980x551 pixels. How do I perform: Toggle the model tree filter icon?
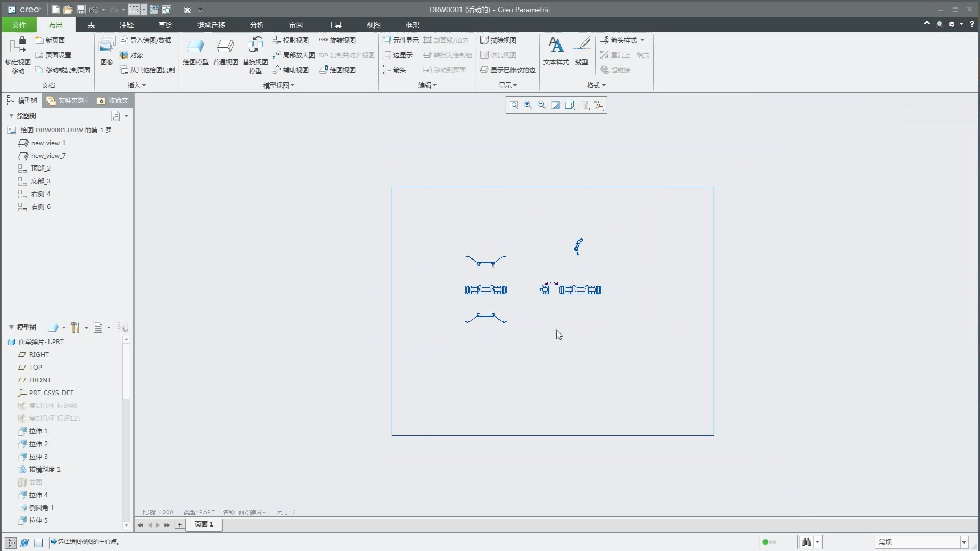pyautogui.click(x=122, y=328)
